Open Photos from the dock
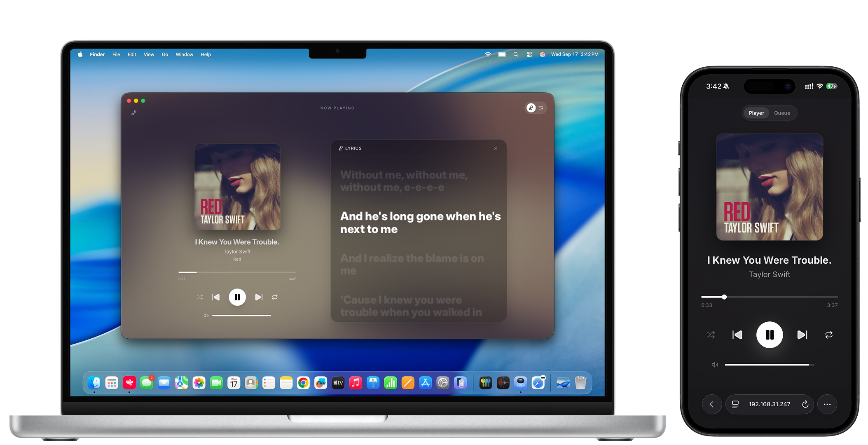868x445 pixels. point(199,383)
